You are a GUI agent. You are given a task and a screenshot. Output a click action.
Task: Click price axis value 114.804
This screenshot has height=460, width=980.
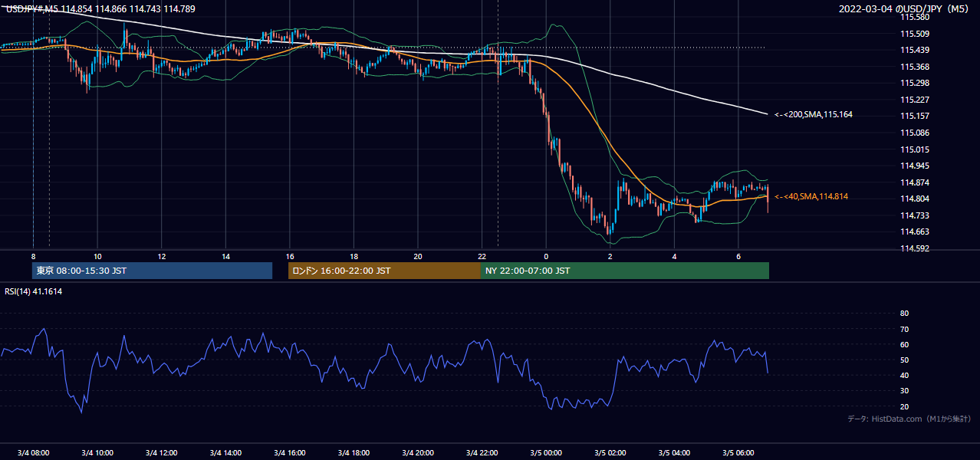914,199
